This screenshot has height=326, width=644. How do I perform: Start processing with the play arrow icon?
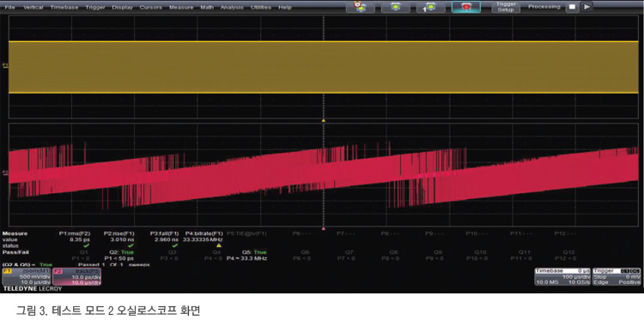coord(587,7)
